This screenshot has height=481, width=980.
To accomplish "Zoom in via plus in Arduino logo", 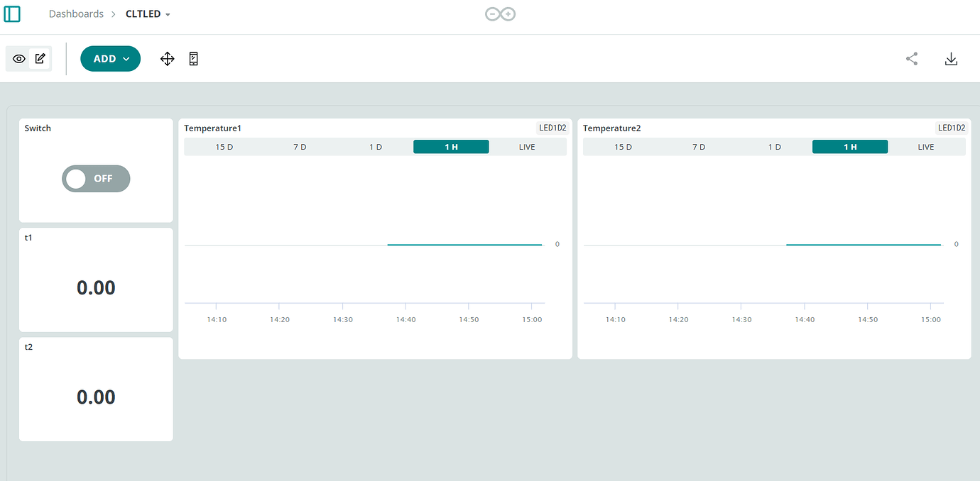I will (509, 13).
